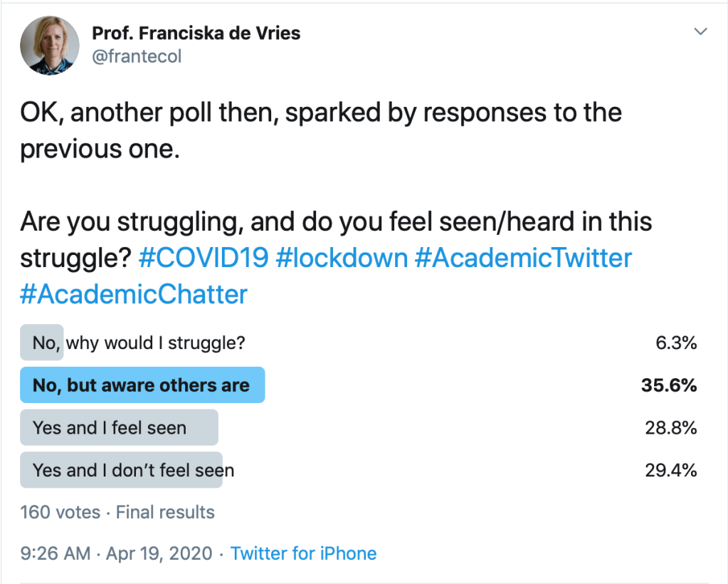Click the "Final results" label
This screenshot has height=584, width=728.
coord(165,512)
